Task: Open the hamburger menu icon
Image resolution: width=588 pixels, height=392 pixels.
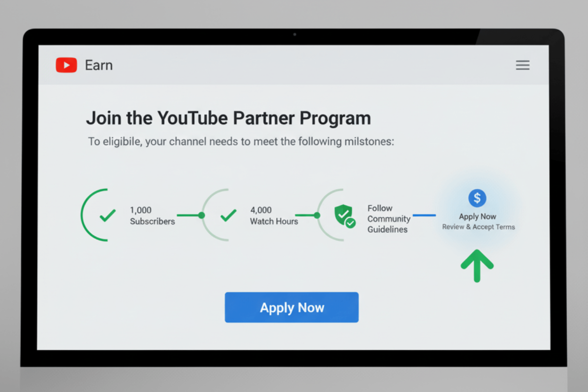Action: [x=523, y=65]
